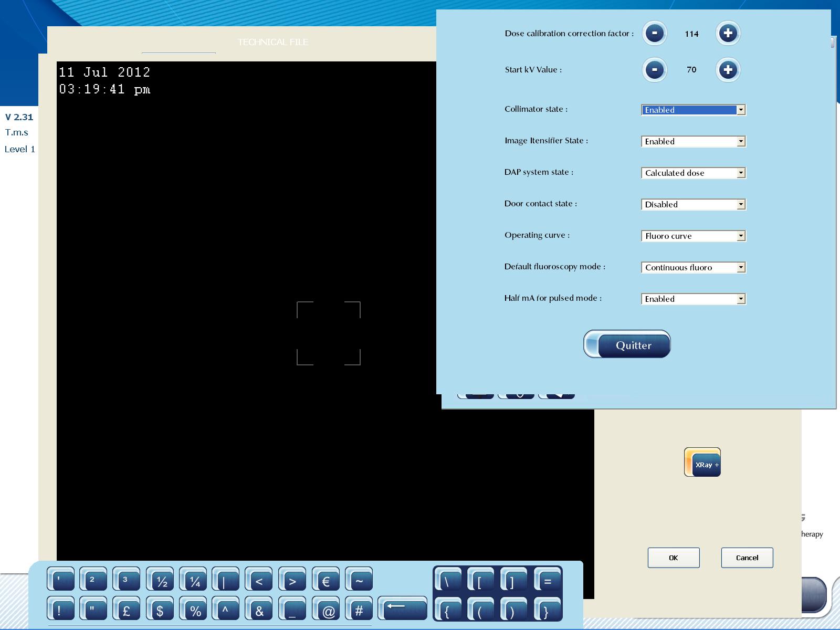Screen dimensions: 840x630
Task: Click the Level 1 label
Action: tap(20, 149)
